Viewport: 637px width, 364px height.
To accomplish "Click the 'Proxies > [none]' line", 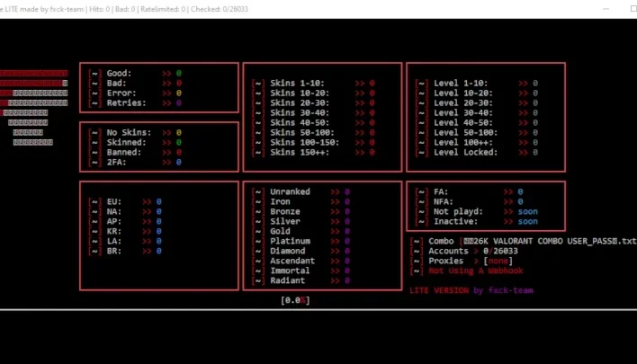I will (462, 261).
